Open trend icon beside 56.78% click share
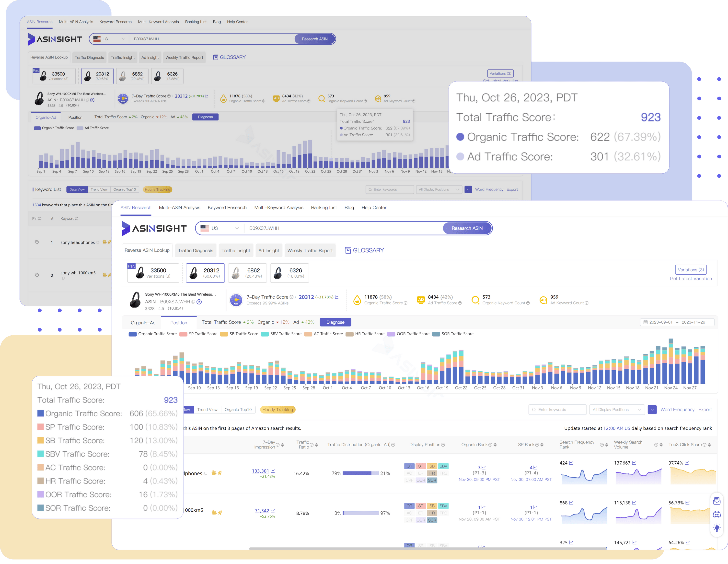728x564 pixels. (x=687, y=502)
